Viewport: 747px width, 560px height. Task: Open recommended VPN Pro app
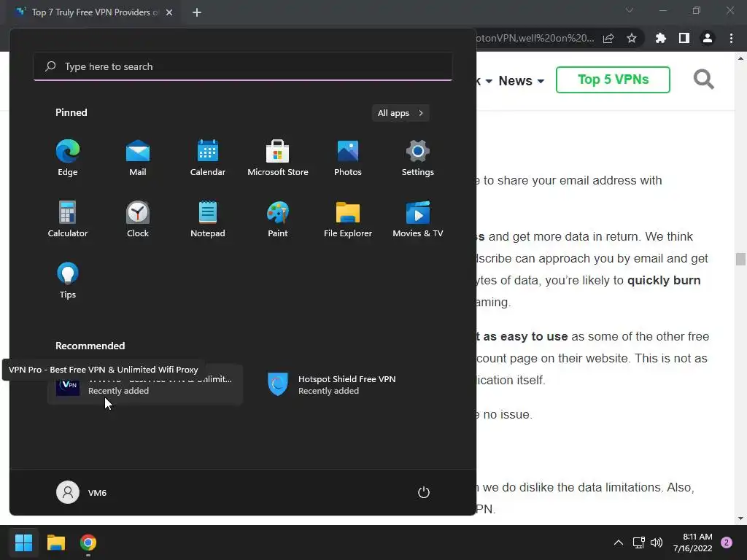tap(145, 385)
